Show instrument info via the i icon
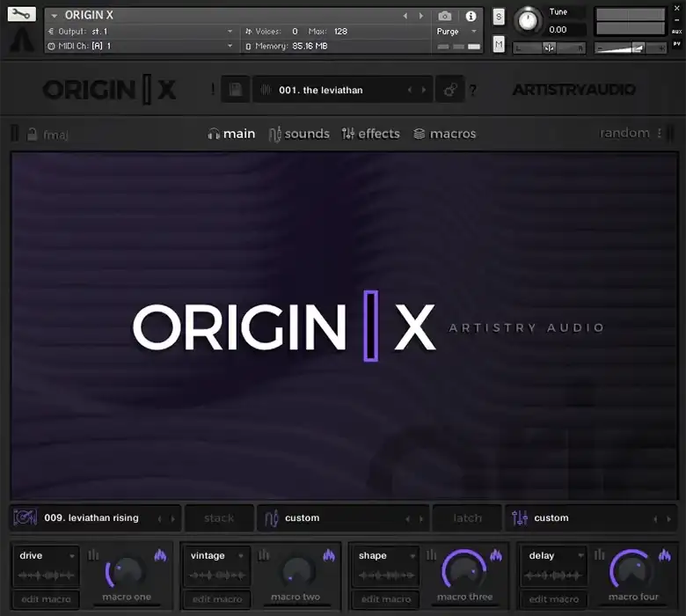The height and width of the screenshot is (616, 686). (471, 16)
